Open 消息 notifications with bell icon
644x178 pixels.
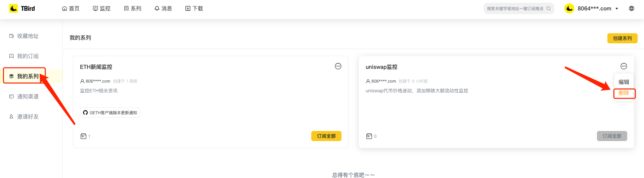coord(163,8)
